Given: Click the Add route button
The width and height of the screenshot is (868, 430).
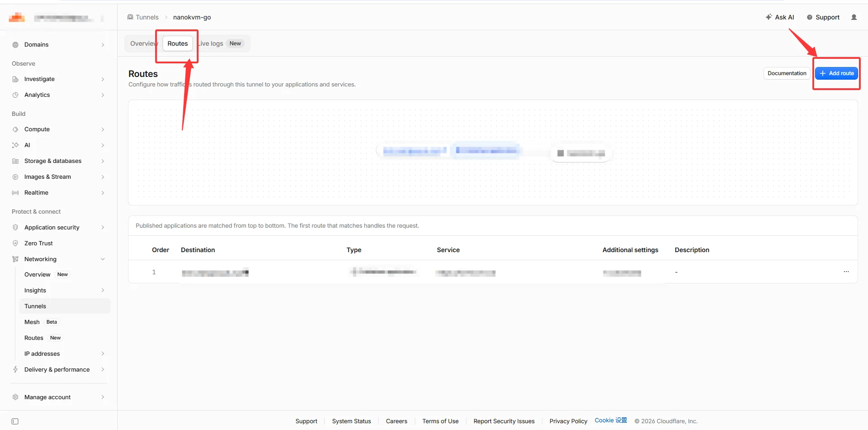Looking at the screenshot, I should point(836,73).
